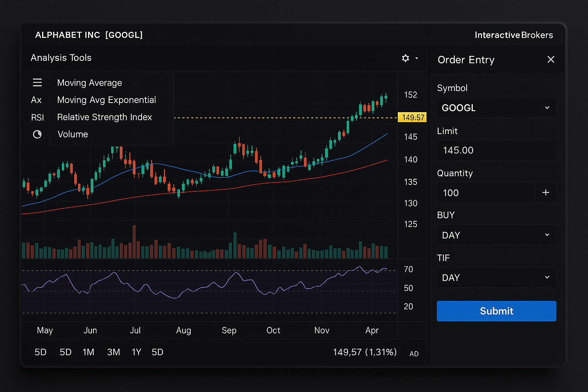This screenshot has width=588, height=392.
Task: Click the Limit price field showing 145.00
Action: click(496, 150)
